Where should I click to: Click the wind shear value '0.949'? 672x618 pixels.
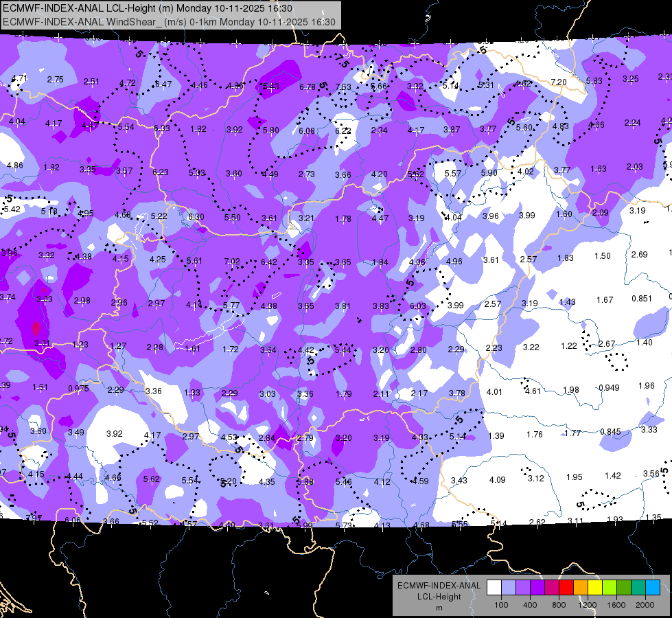click(609, 388)
